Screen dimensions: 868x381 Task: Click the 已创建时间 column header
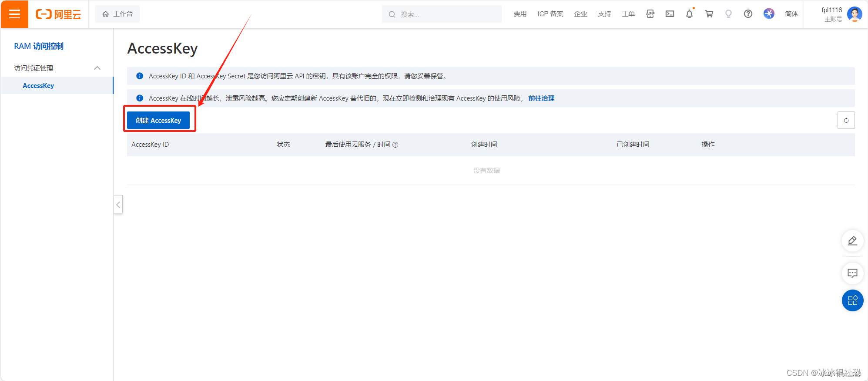pos(633,145)
